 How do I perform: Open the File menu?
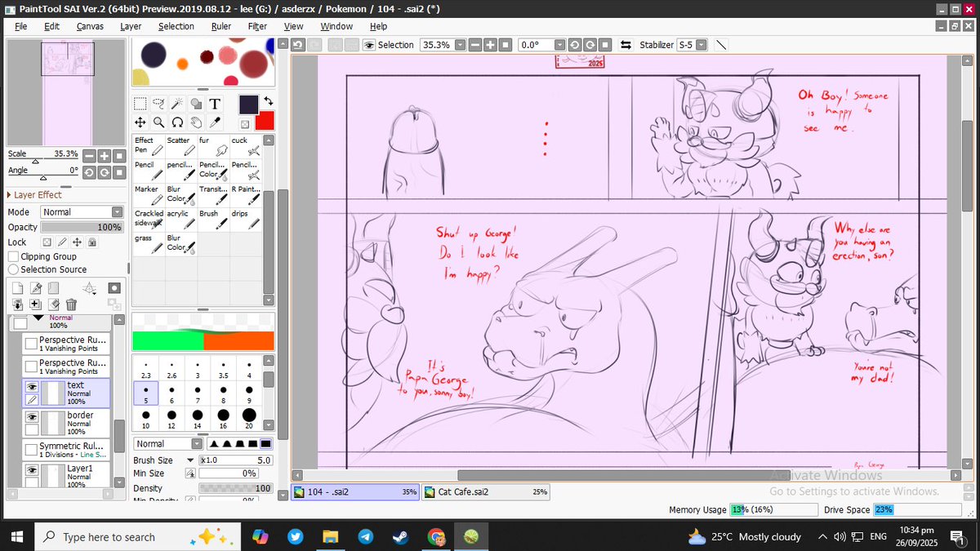[22, 26]
